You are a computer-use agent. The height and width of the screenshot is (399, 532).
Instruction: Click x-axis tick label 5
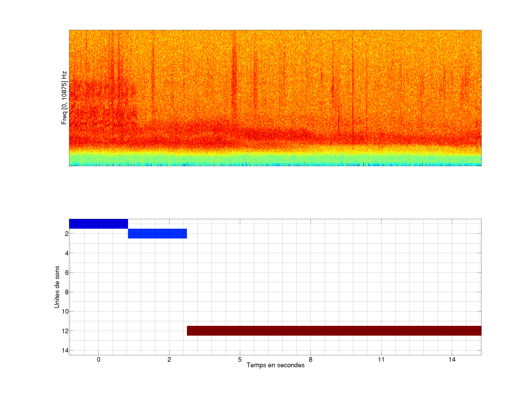coord(240,359)
